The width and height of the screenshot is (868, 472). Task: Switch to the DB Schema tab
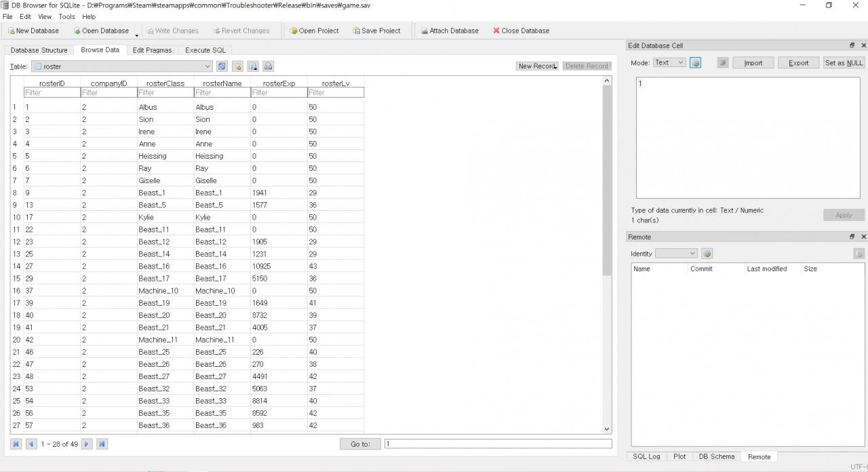pyautogui.click(x=717, y=456)
